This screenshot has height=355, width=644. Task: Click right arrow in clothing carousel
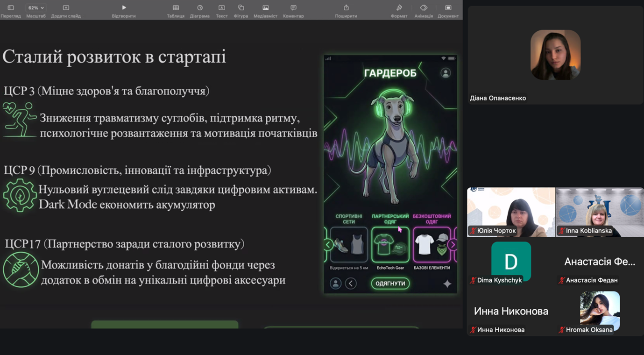coord(452,245)
